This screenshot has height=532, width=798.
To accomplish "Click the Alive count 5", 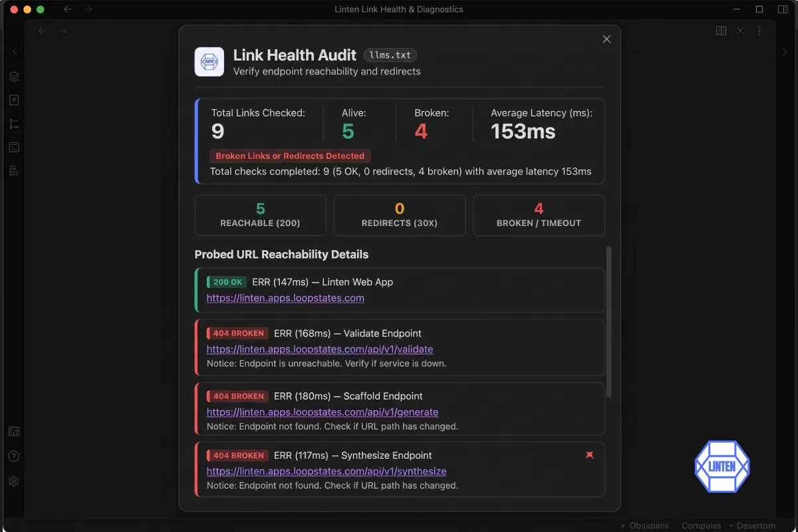I will 348,132.
